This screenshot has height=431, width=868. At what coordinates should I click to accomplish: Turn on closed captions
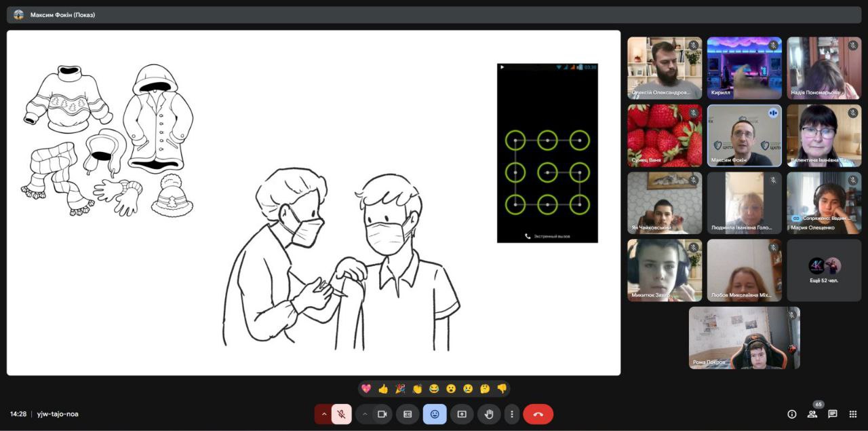(408, 414)
